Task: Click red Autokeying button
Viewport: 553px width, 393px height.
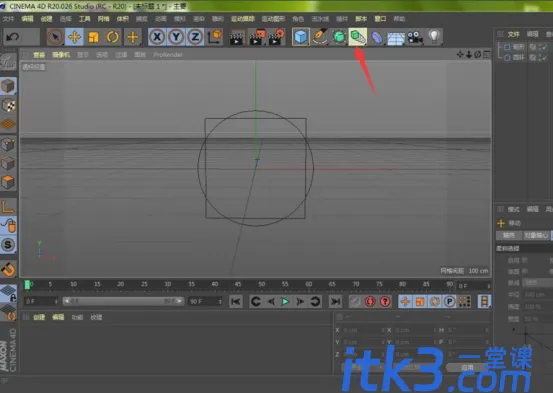Action: click(x=370, y=302)
